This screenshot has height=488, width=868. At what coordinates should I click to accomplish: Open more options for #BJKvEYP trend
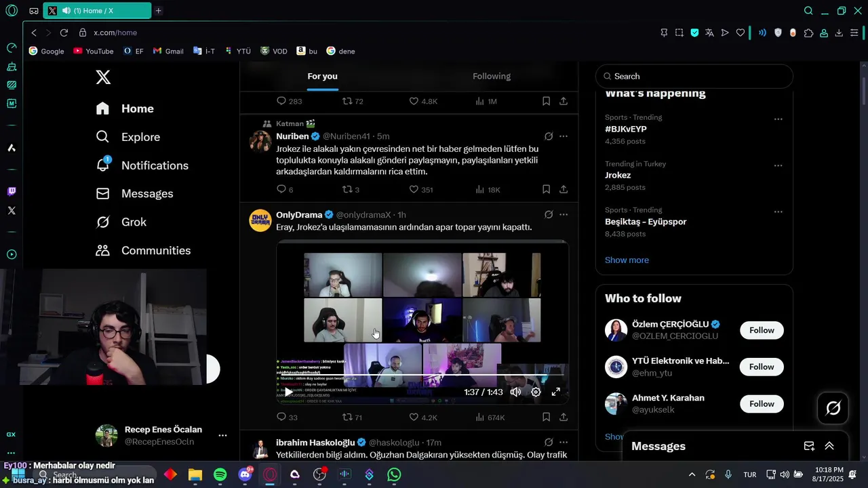(x=778, y=119)
